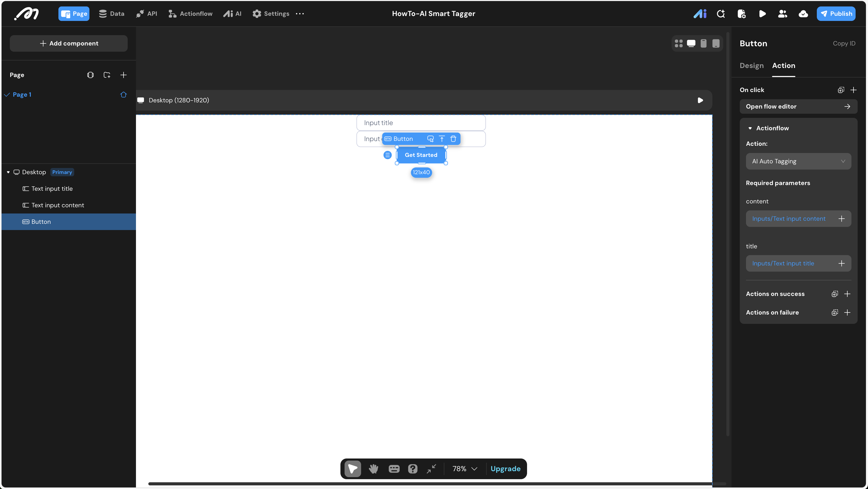Collapse the Desktop tree node
This screenshot has width=868, height=489.
tap(8, 172)
